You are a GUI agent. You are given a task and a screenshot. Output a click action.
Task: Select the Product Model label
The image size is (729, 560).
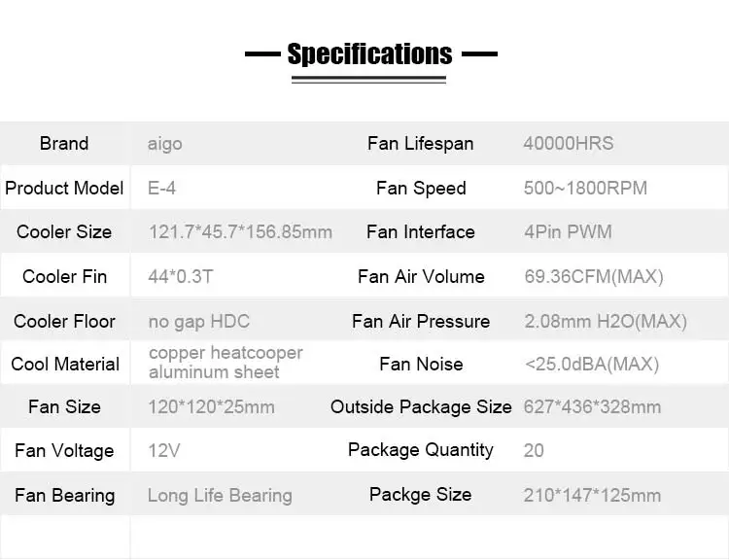tap(64, 188)
